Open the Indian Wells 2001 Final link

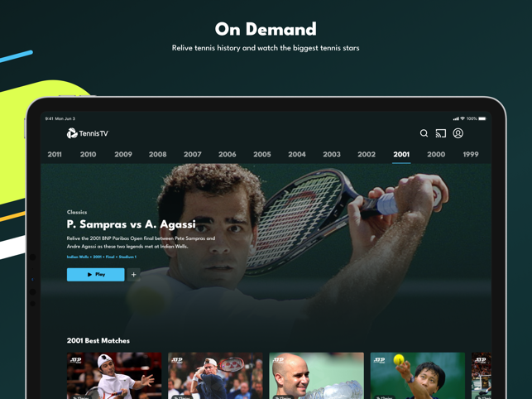tap(102, 257)
